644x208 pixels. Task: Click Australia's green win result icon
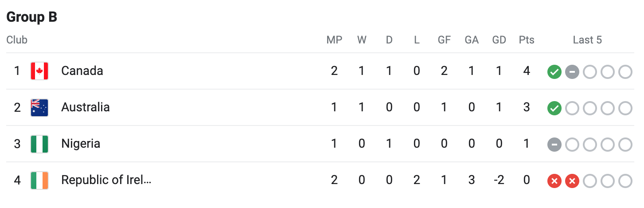[x=554, y=108]
